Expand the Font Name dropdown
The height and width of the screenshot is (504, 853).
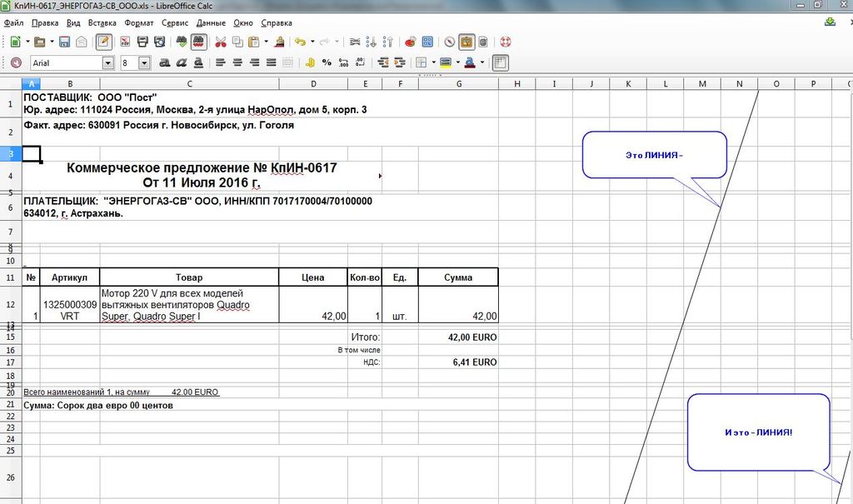pyautogui.click(x=107, y=63)
